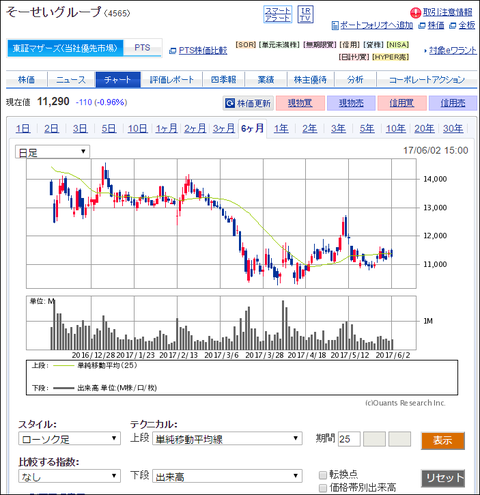Open the 業績 tab
This screenshot has width=480, height=495.
266,80
